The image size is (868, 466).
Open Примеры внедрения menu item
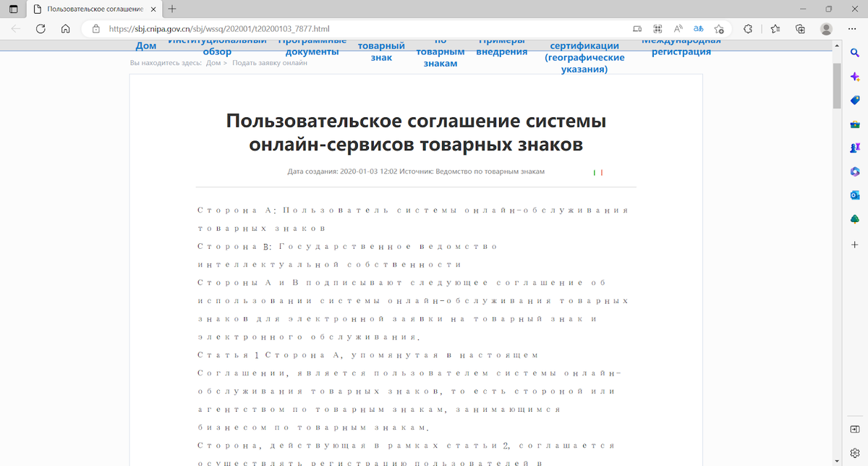click(503, 46)
